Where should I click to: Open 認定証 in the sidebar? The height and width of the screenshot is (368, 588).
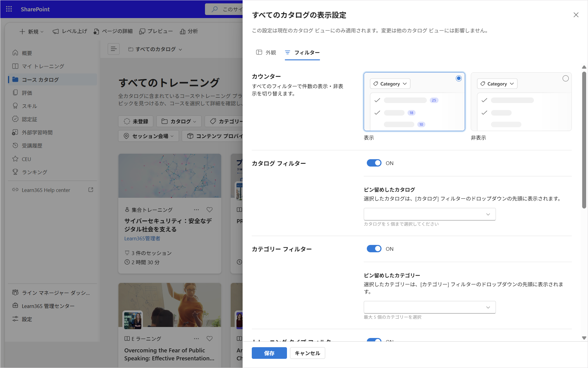pos(53,119)
